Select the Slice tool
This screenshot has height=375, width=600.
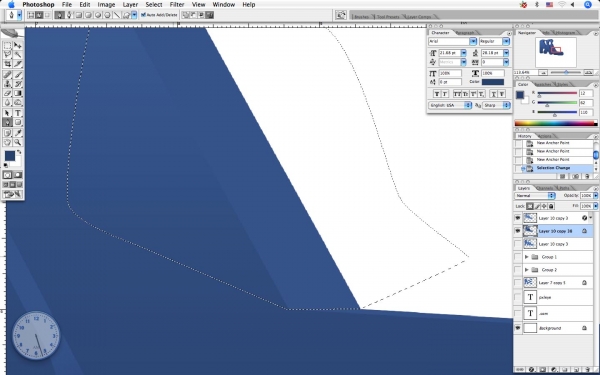coord(18,64)
